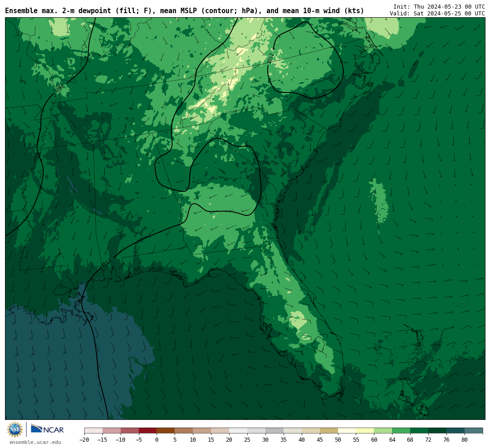490x448 pixels.
Task: Open the ensemble.ucar.edu link text
Action: point(35,442)
